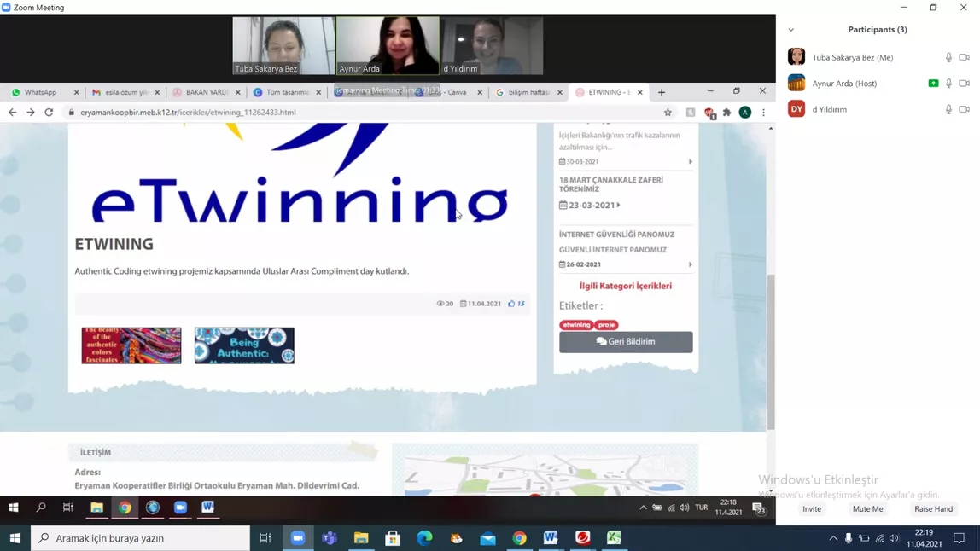Click the Raise Hand button

pyautogui.click(x=933, y=508)
